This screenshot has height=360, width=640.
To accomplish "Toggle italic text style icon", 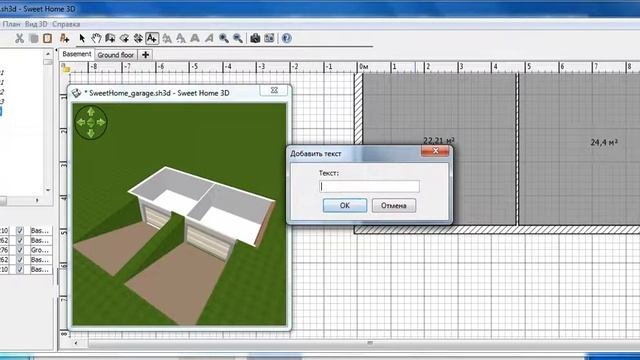I will click(x=209, y=38).
